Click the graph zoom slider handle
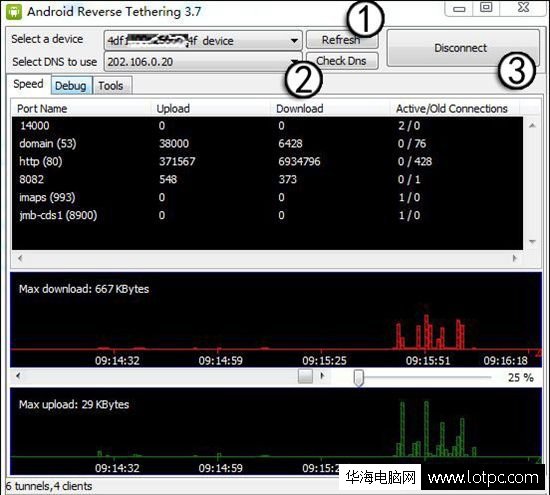Viewport: 550px width, 495px height. [x=358, y=377]
